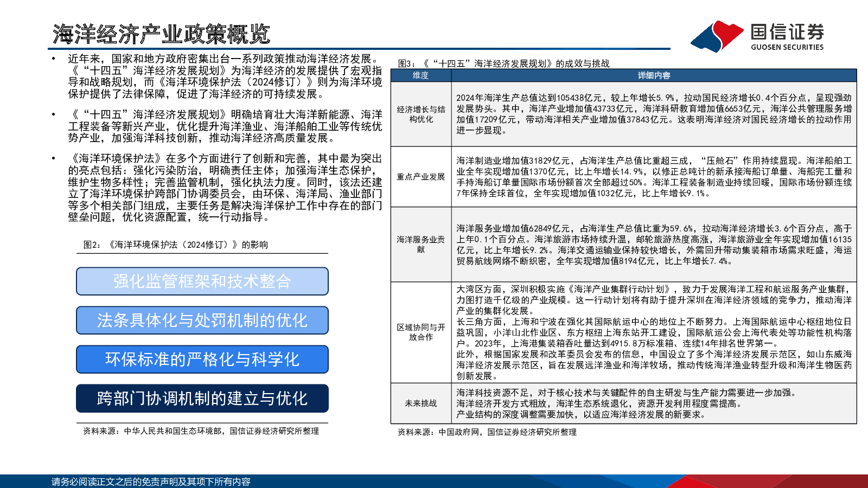
Task: Click the footer disclaimer 请务必阅读正文之后的免责声明
Action: coord(151,481)
